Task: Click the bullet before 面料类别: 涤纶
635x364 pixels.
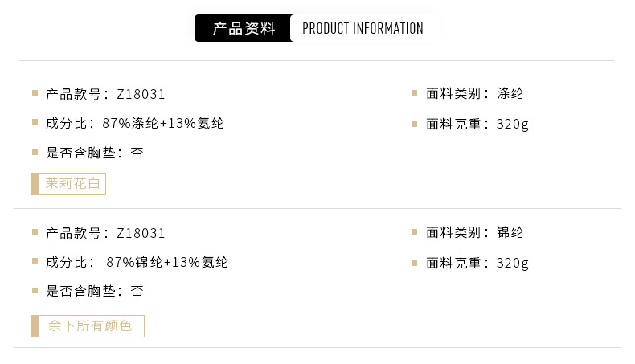Action: point(414,93)
